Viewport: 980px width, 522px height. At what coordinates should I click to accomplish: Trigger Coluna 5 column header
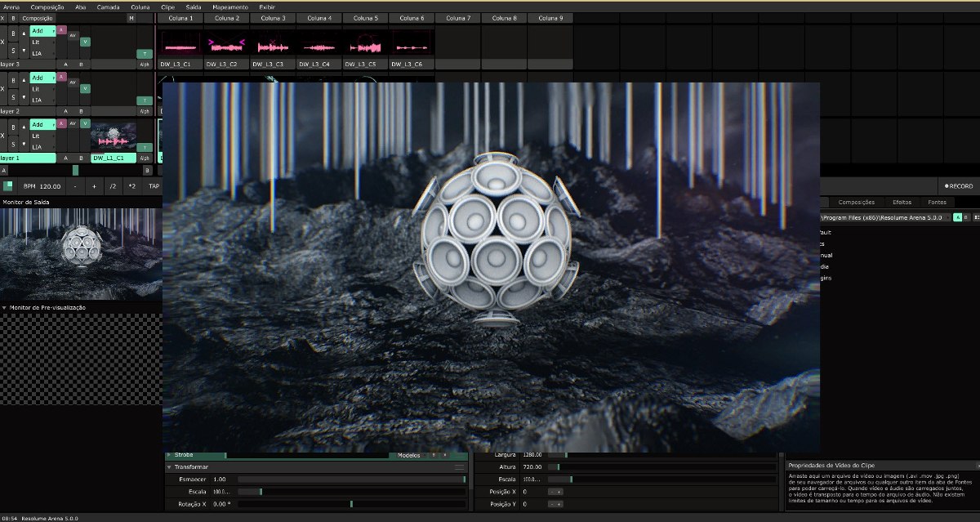pos(365,18)
